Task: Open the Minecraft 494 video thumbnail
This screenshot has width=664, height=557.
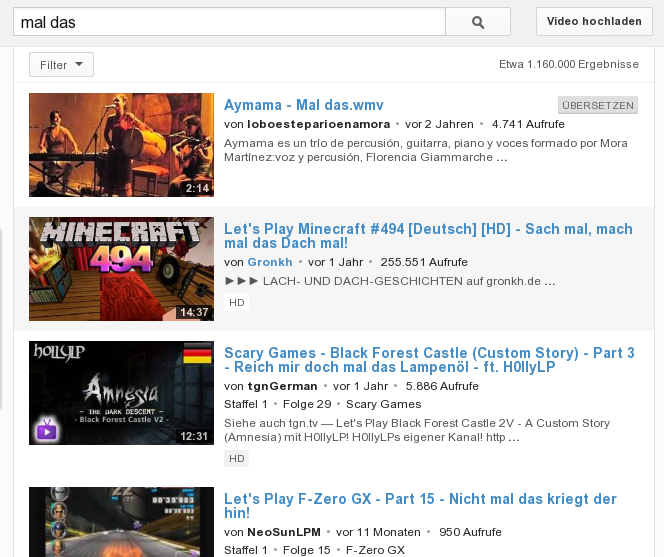Action: [x=121, y=269]
